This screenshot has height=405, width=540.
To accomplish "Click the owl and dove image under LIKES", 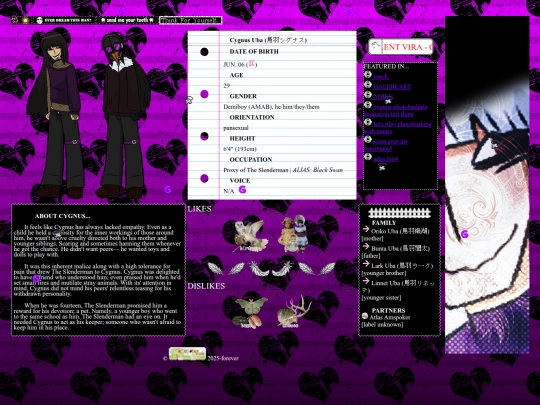I will pos(251,236).
